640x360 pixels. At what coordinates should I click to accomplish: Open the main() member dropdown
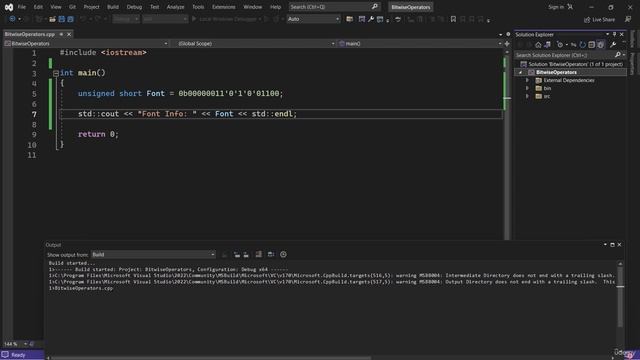click(420, 43)
